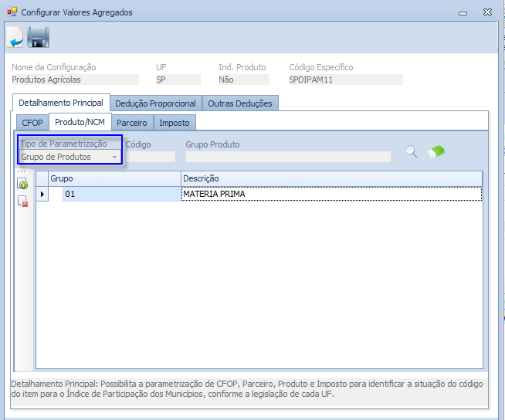
Task: Click the window app icon in title bar
Action: 12,12
